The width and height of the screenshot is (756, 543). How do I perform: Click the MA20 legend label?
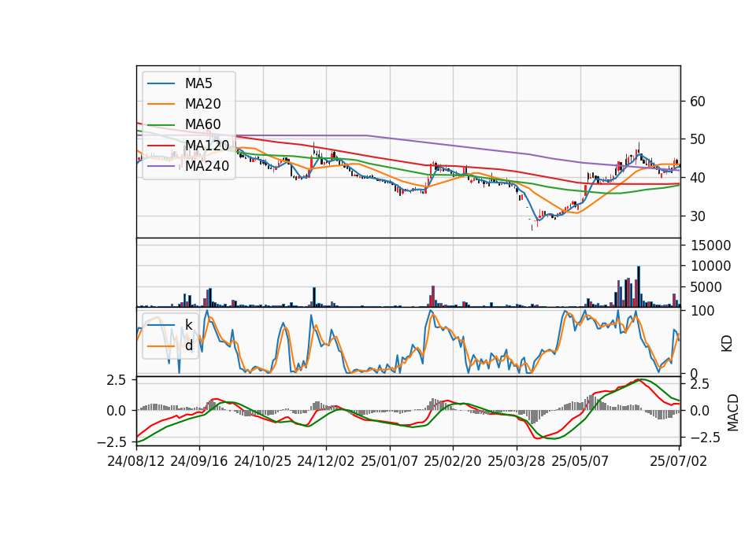[202, 104]
